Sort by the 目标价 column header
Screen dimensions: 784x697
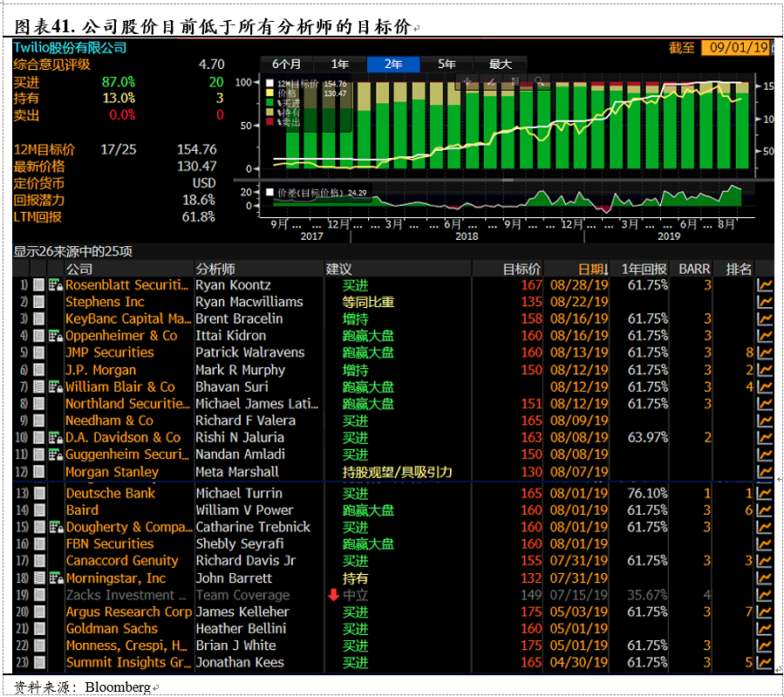(522, 270)
